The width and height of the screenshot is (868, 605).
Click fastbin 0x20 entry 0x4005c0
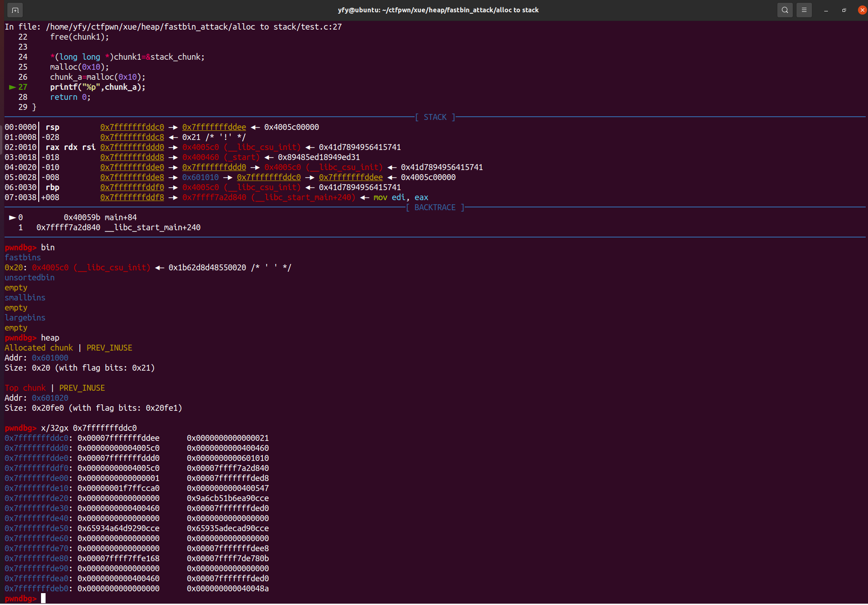(x=50, y=268)
